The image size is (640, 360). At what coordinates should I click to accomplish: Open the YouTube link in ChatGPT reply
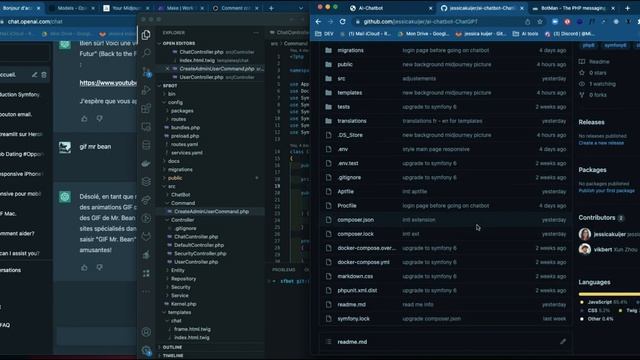108,83
